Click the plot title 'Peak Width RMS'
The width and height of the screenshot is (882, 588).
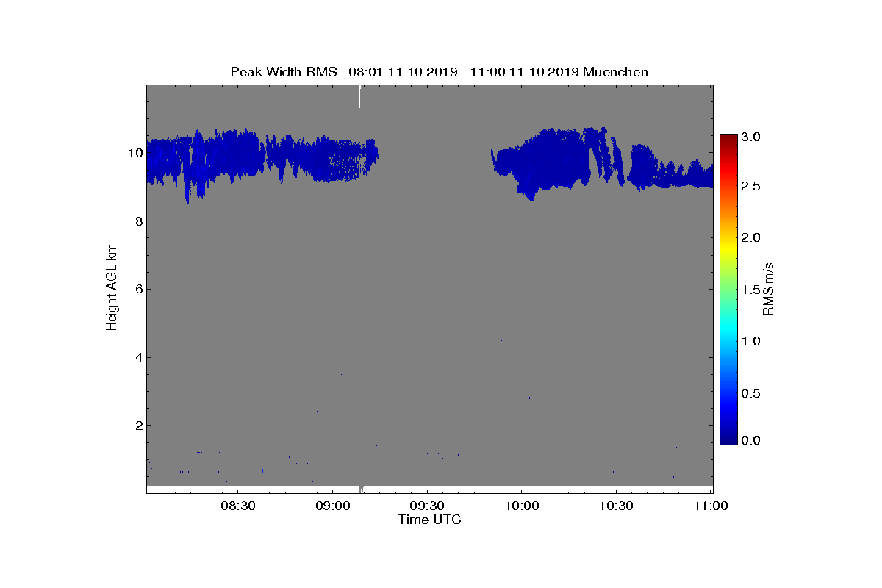(284, 72)
